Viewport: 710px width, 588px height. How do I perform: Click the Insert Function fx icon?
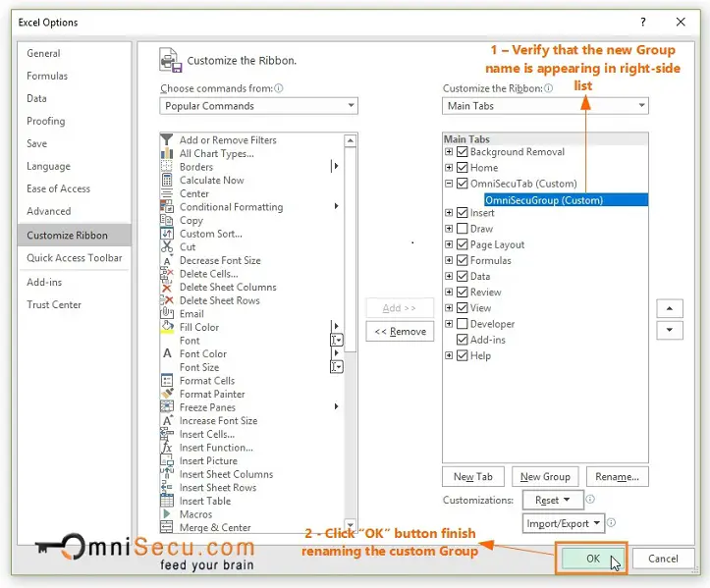click(x=167, y=448)
